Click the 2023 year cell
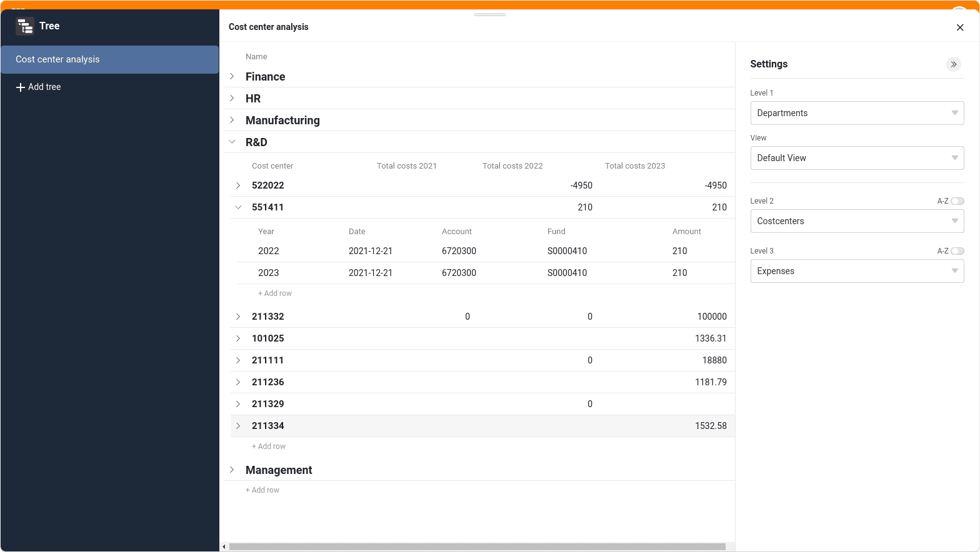 pos(269,273)
